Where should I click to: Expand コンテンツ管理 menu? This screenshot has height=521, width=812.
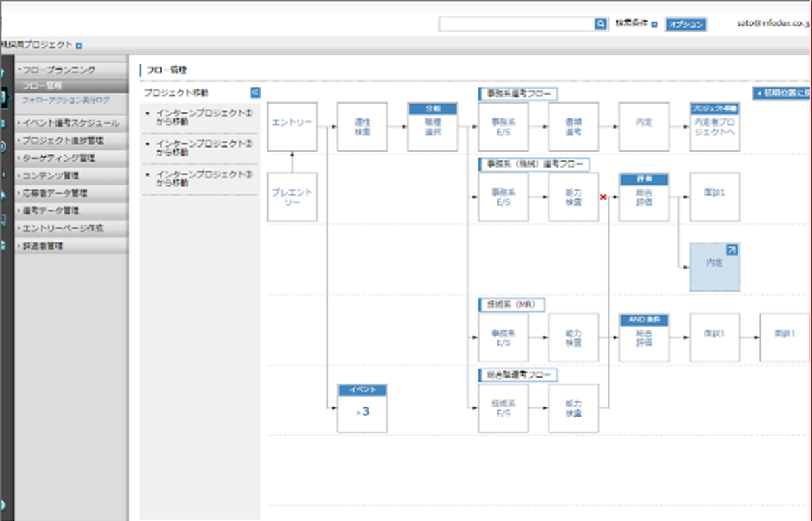[72, 176]
